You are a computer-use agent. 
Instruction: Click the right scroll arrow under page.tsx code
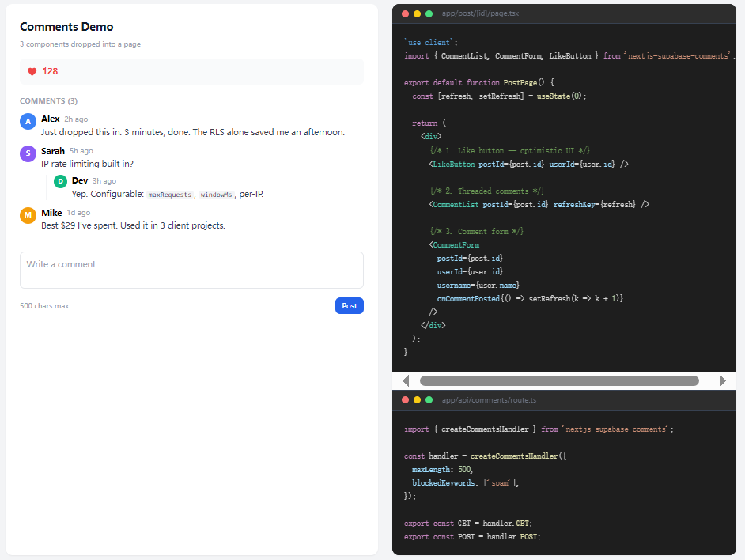(722, 380)
